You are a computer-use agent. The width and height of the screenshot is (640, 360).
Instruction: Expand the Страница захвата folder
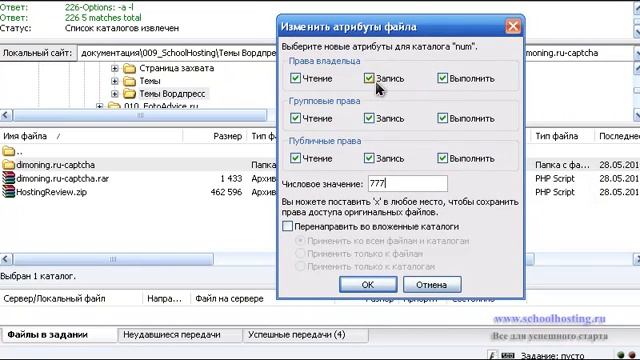click(115, 68)
